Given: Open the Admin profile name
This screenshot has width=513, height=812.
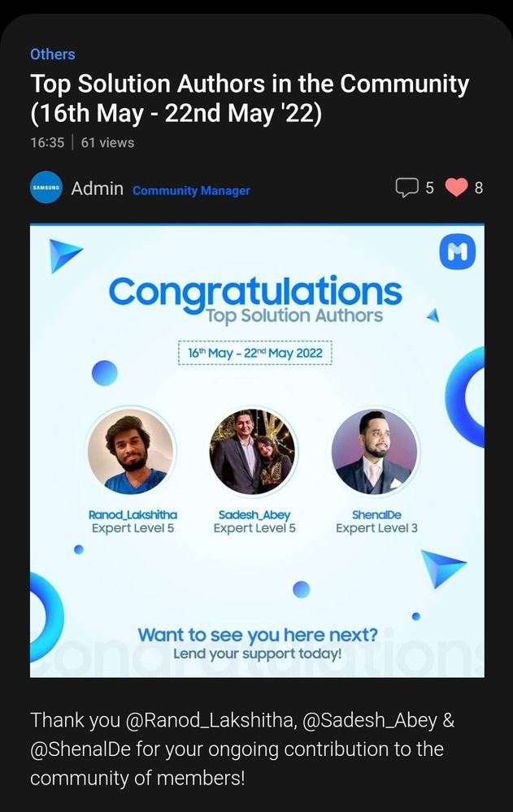Looking at the screenshot, I should click(97, 189).
